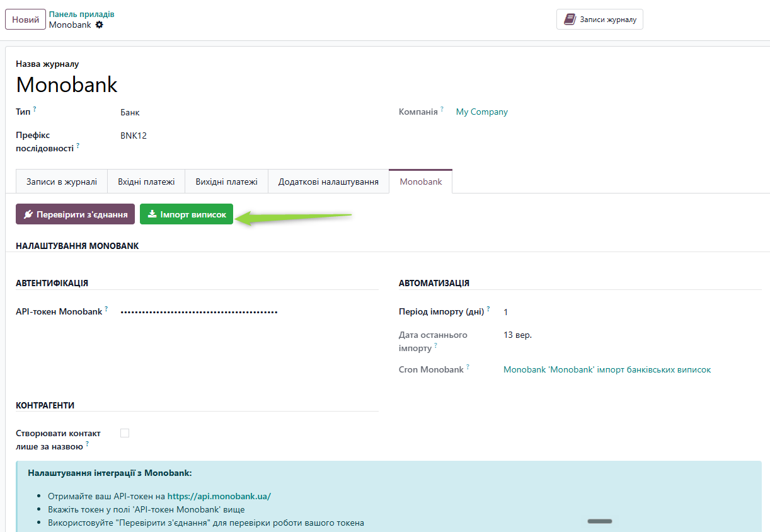Open Monobank cron job import link
770x532 pixels.
tap(607, 369)
